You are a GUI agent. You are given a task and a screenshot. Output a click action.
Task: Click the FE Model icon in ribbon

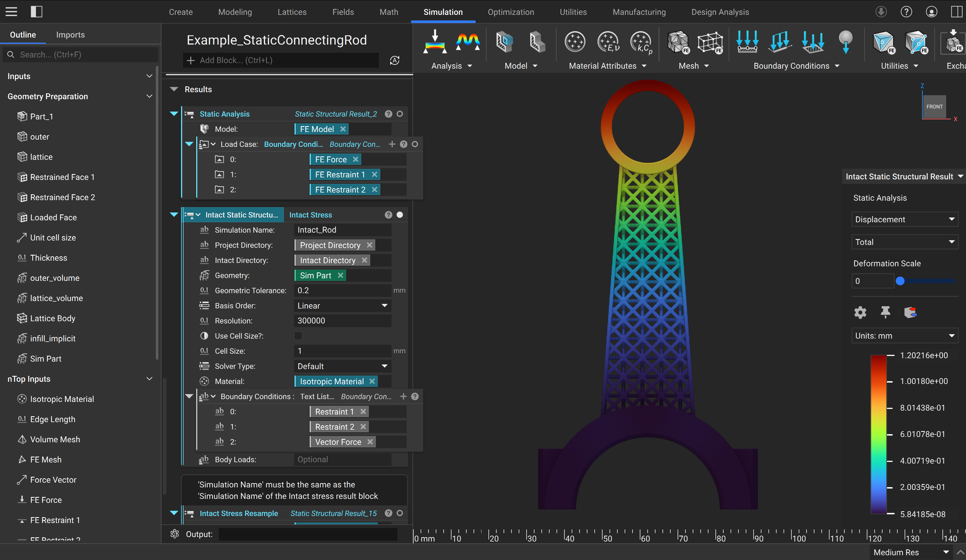point(504,41)
